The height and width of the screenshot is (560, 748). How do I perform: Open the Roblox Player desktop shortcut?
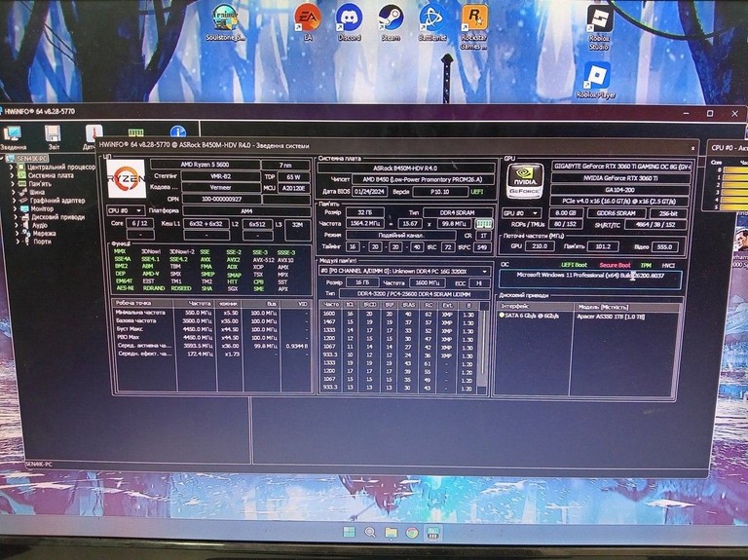point(596,80)
